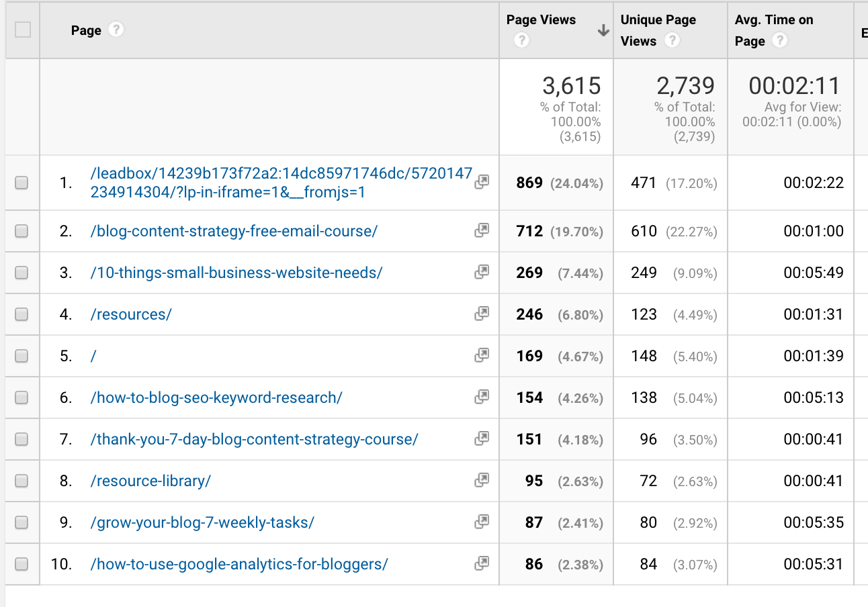This screenshot has width=868, height=607.
Task: Click the Page column header label
Action: click(x=86, y=30)
